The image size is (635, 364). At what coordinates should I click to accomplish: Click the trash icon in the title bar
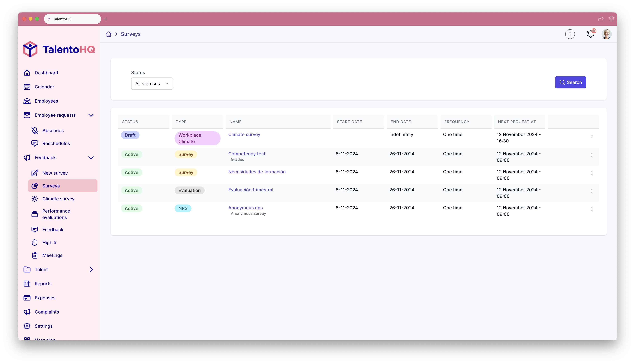pos(612,19)
